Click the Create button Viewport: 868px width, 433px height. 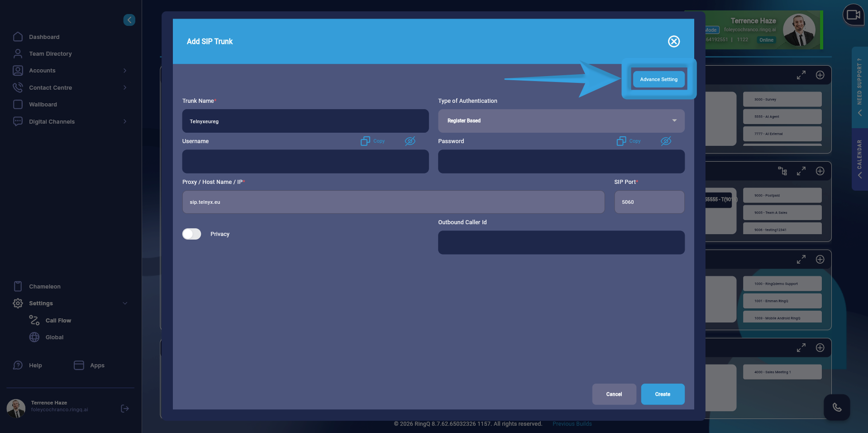coord(662,394)
